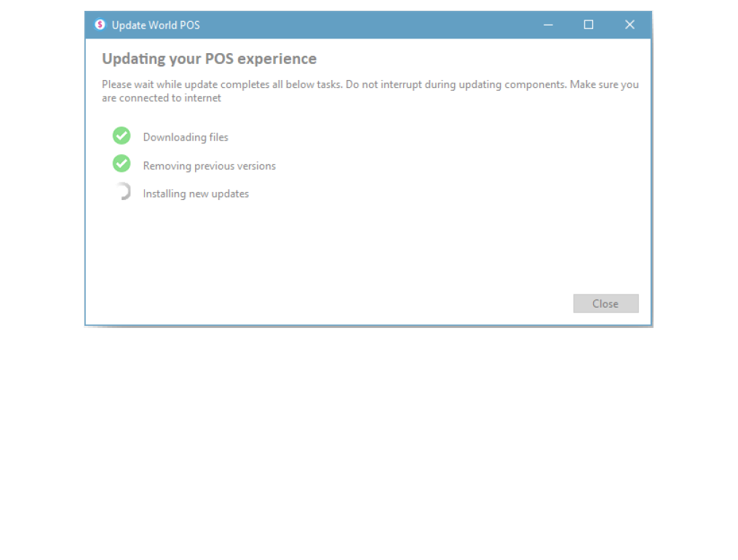Click the green checkmark beside Downloading files

pos(122,135)
